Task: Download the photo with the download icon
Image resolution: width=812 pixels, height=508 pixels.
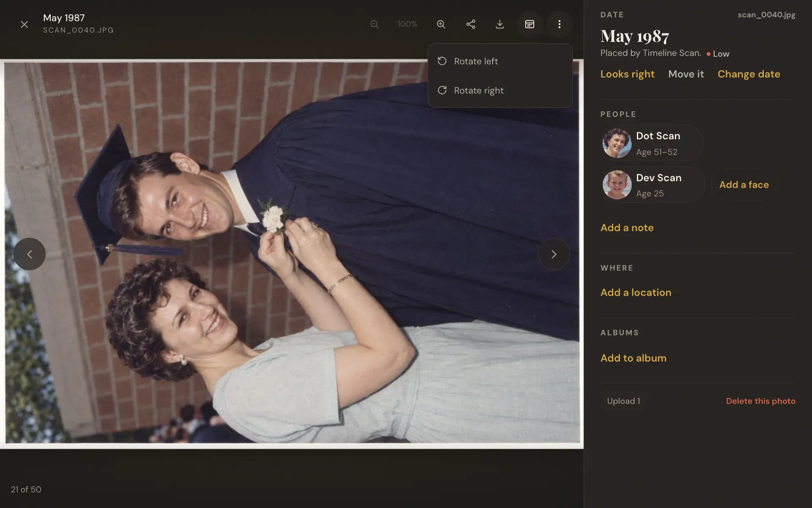Action: click(500, 24)
